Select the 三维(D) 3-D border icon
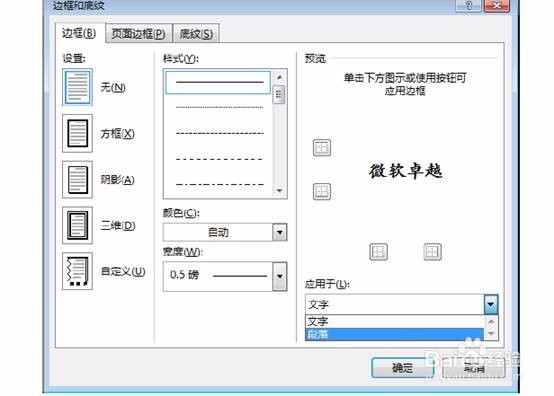Image resolution: width=554 pixels, height=396 pixels. point(77,225)
